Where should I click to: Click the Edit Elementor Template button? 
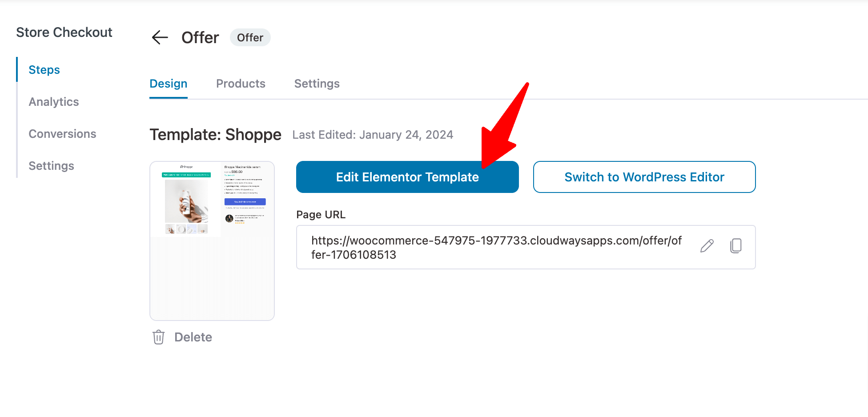407,177
